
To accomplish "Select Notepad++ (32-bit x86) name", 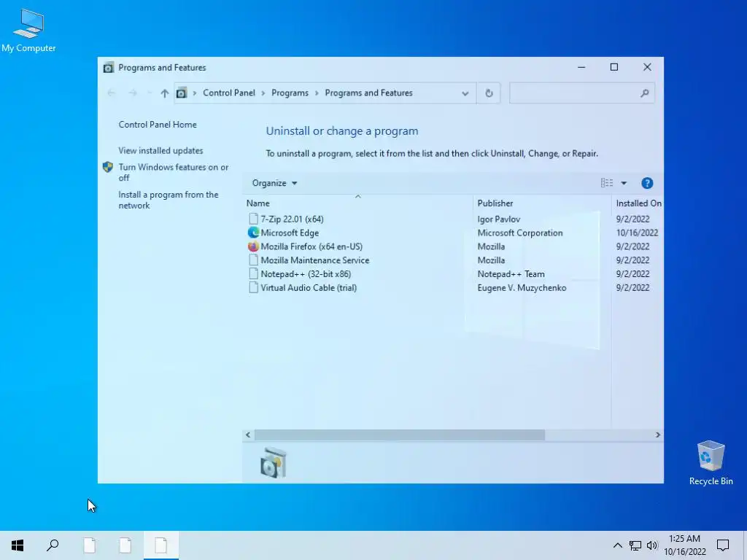I will pos(306,274).
